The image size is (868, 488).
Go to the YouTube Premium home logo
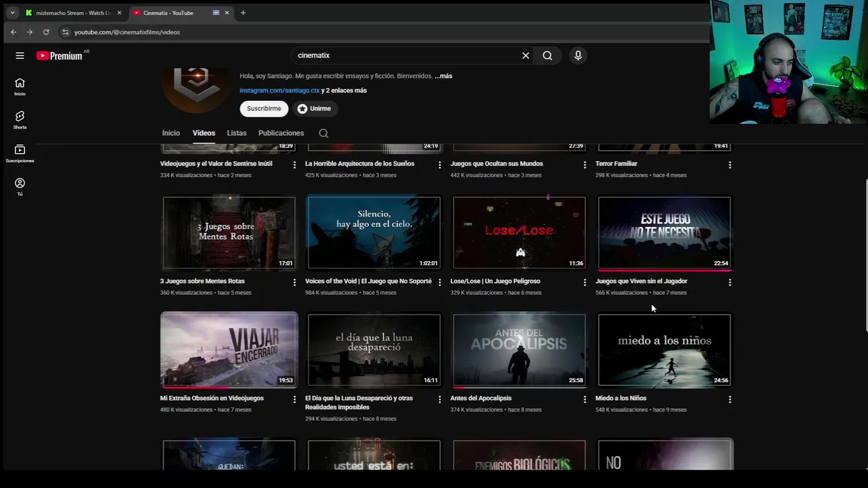(60, 56)
